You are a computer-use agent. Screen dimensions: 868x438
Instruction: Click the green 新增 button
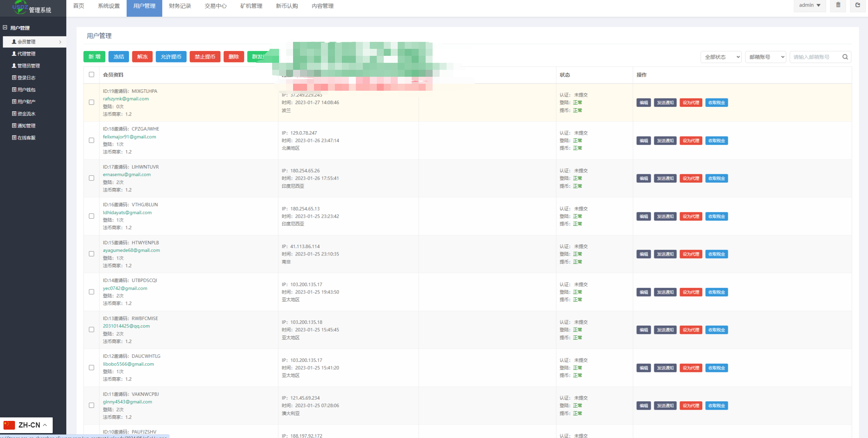(x=94, y=57)
